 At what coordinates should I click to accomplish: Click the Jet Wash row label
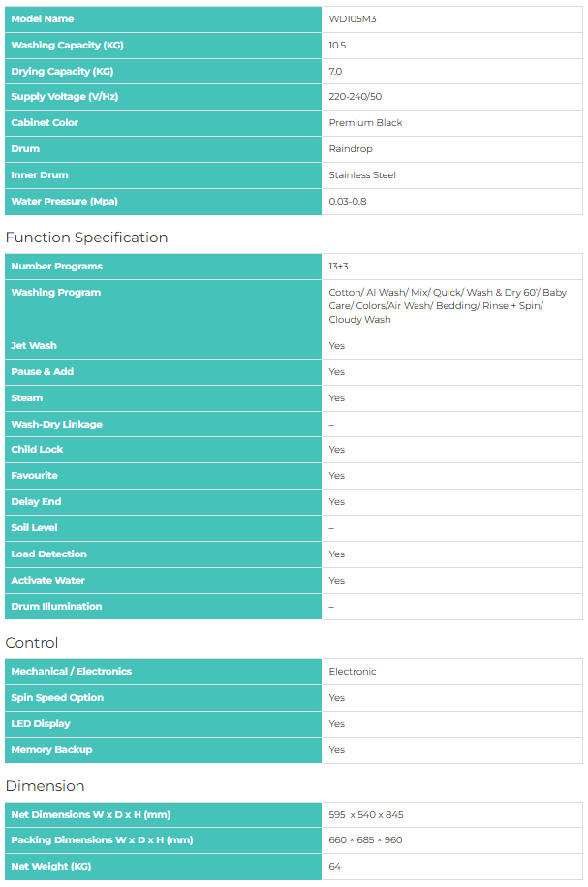click(x=34, y=346)
